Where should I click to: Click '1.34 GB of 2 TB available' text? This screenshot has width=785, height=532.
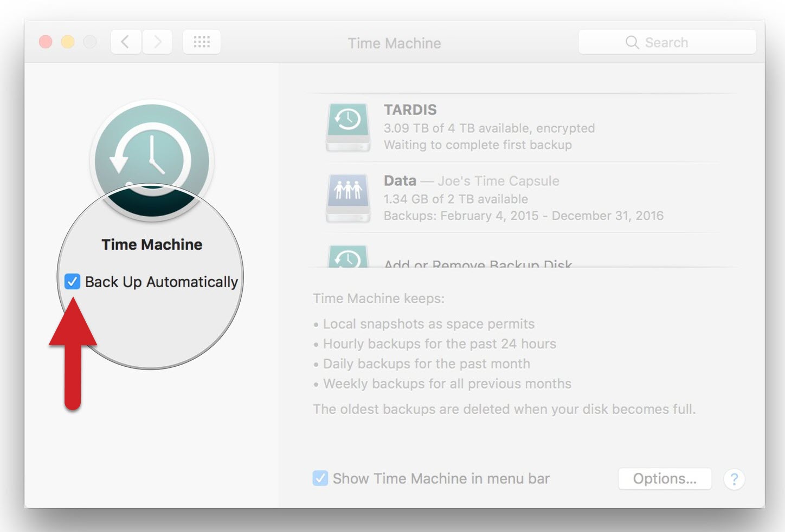point(455,199)
